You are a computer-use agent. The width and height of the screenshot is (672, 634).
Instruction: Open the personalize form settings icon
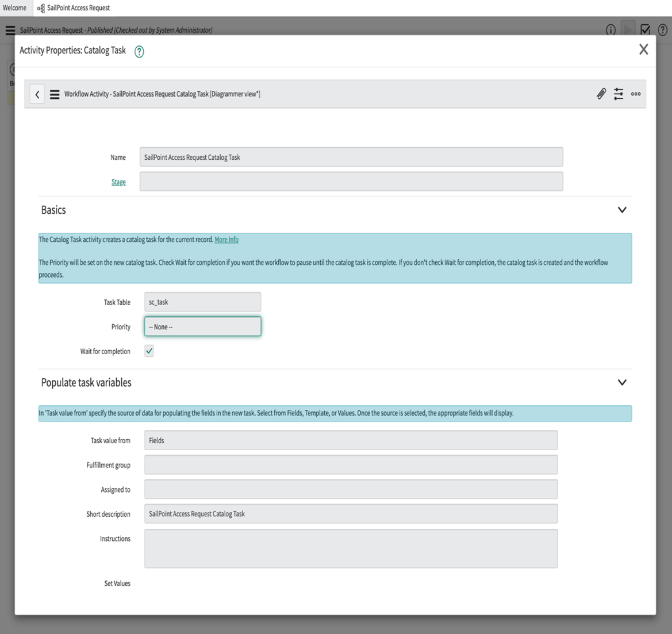pos(619,94)
